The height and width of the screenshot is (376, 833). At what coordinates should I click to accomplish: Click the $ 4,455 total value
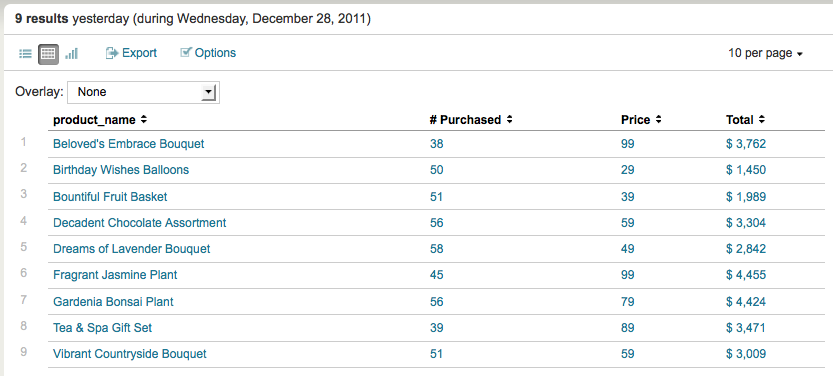[746, 275]
